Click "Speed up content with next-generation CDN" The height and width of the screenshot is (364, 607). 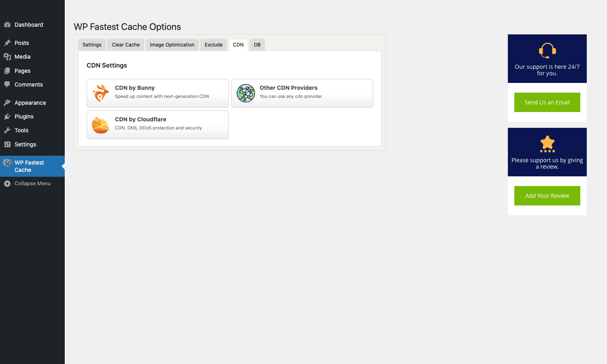pyautogui.click(x=162, y=96)
